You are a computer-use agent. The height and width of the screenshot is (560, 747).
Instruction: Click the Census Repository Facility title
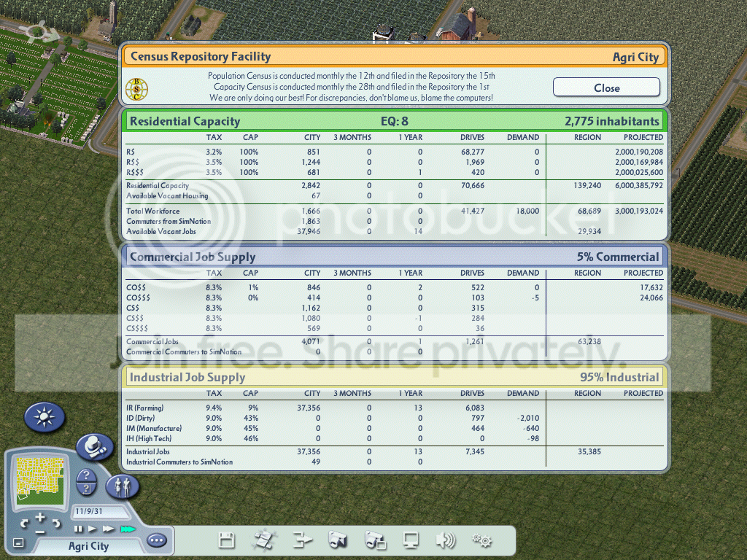point(201,57)
